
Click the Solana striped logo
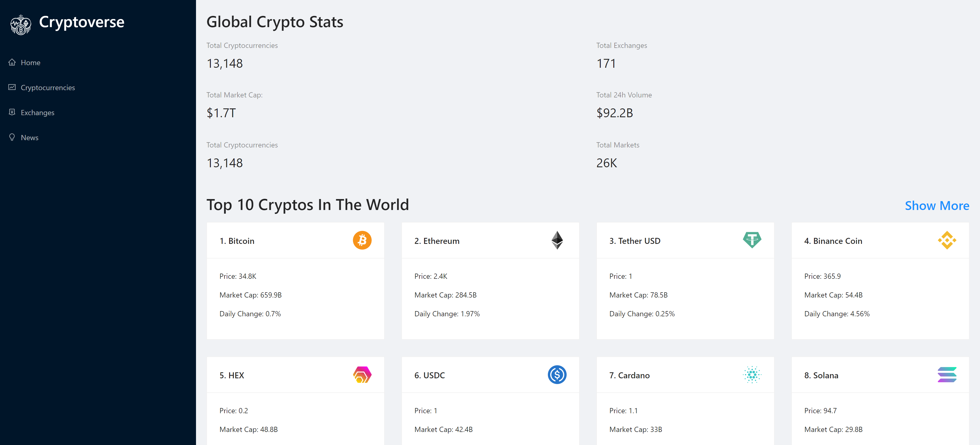point(947,375)
